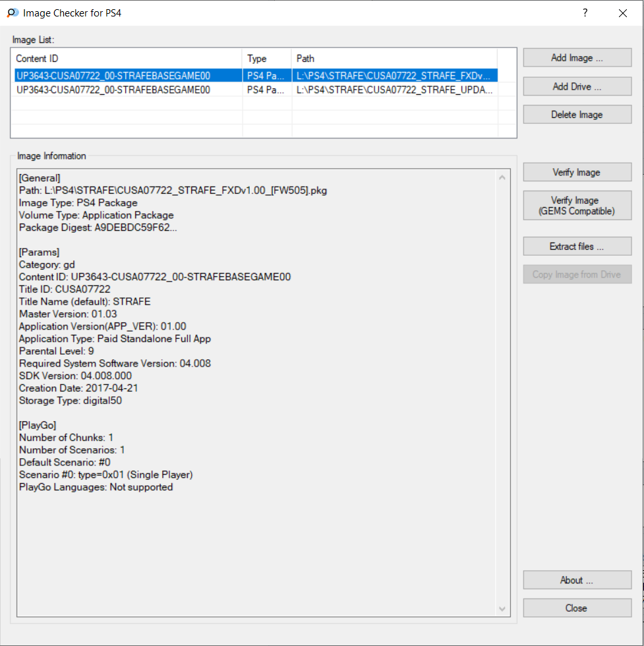Click the Path line under [General]
Screen dimensions: 644x646
pyautogui.click(x=173, y=191)
